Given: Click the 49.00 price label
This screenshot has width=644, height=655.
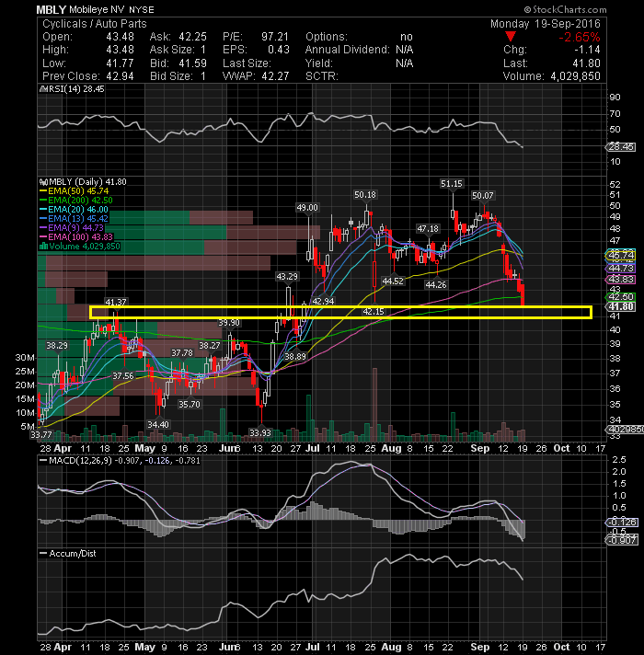Looking at the screenshot, I should (307, 208).
